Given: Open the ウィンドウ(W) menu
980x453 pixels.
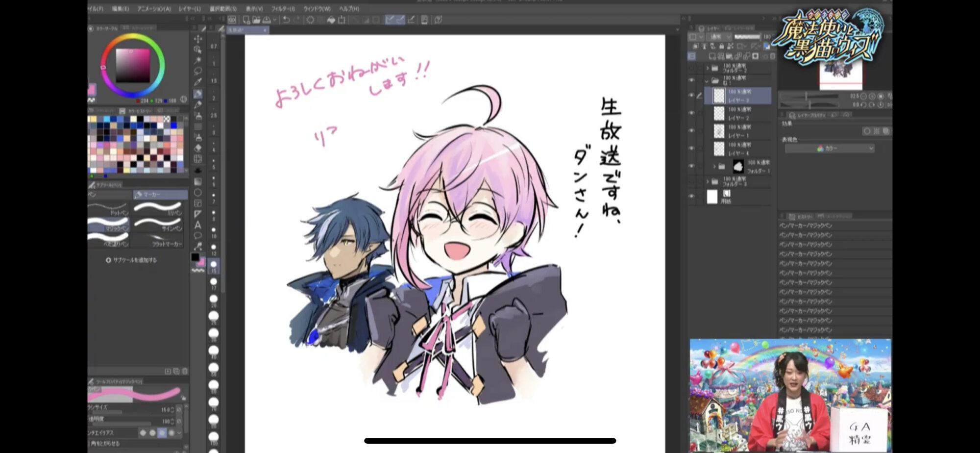Looking at the screenshot, I should 317,9.
